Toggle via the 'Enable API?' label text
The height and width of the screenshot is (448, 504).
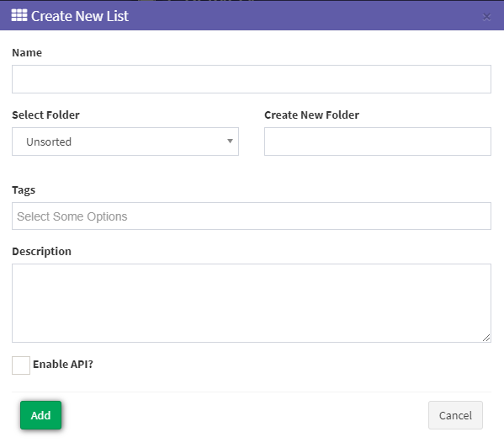click(x=63, y=364)
